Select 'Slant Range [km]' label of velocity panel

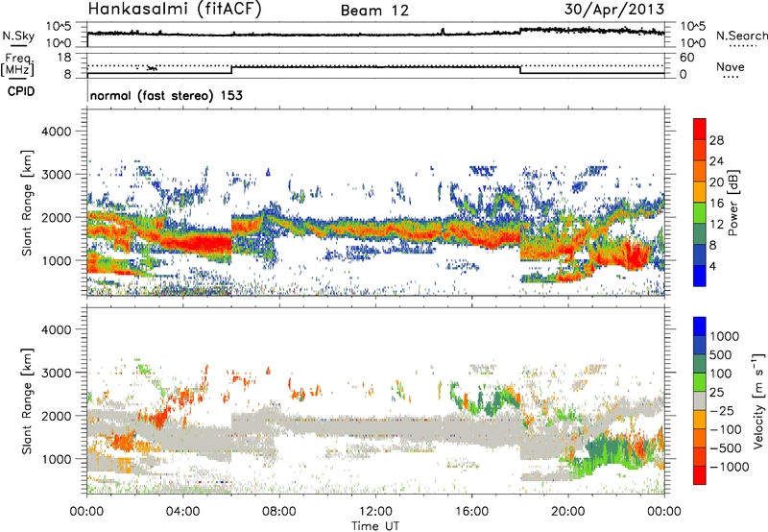[27, 400]
